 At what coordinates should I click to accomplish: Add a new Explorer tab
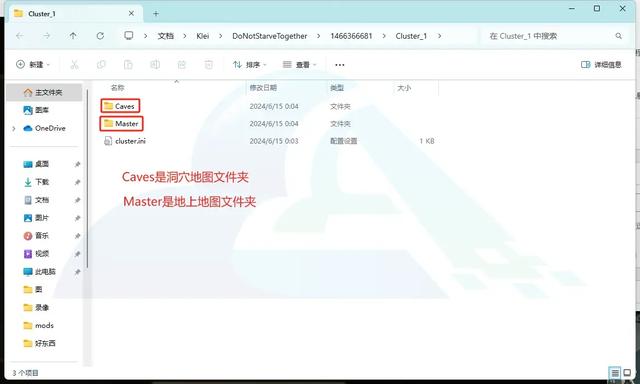point(156,13)
